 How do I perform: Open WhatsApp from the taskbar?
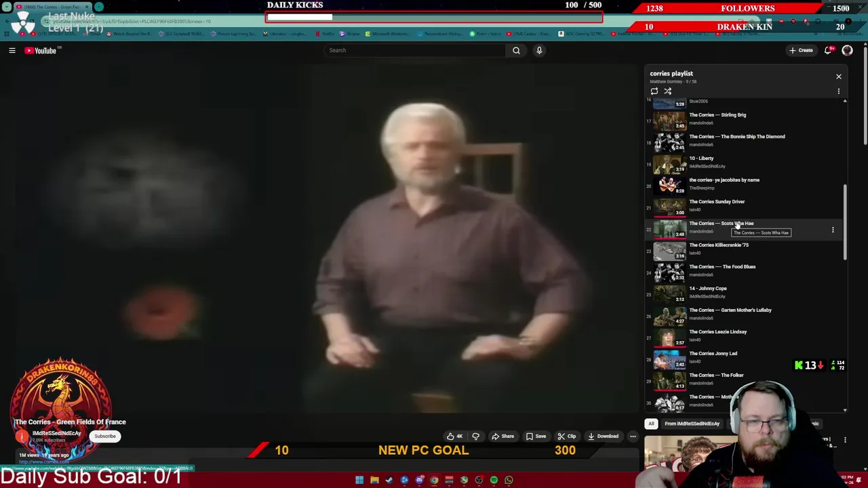click(509, 480)
